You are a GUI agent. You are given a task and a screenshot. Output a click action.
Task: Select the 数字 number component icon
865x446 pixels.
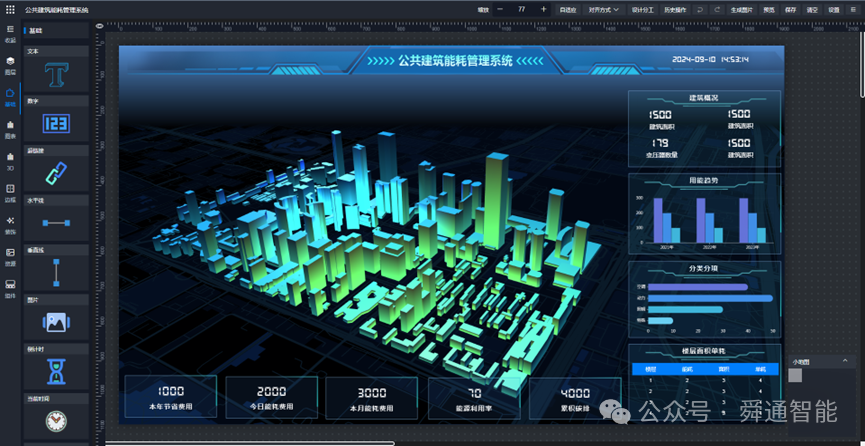pos(56,123)
